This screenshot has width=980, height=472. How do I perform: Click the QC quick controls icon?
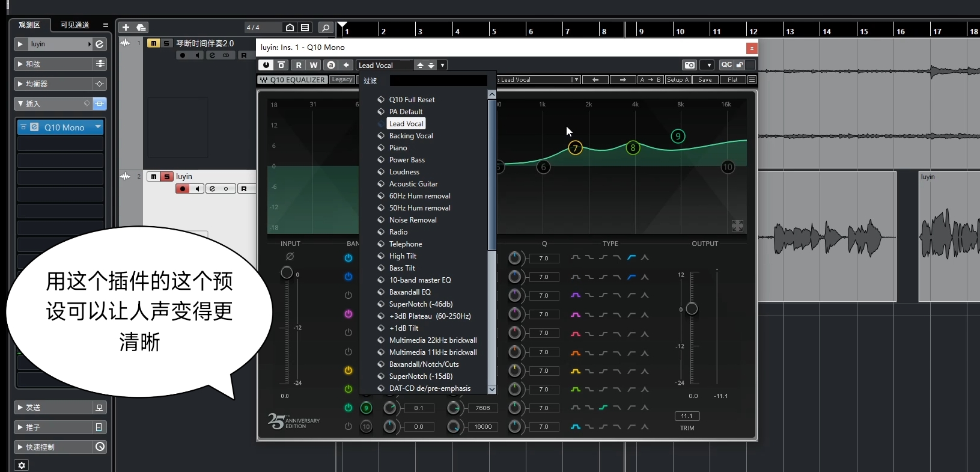click(x=726, y=65)
